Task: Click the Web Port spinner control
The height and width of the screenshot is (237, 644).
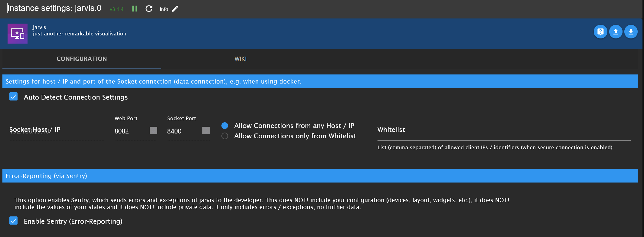Action: (153, 130)
